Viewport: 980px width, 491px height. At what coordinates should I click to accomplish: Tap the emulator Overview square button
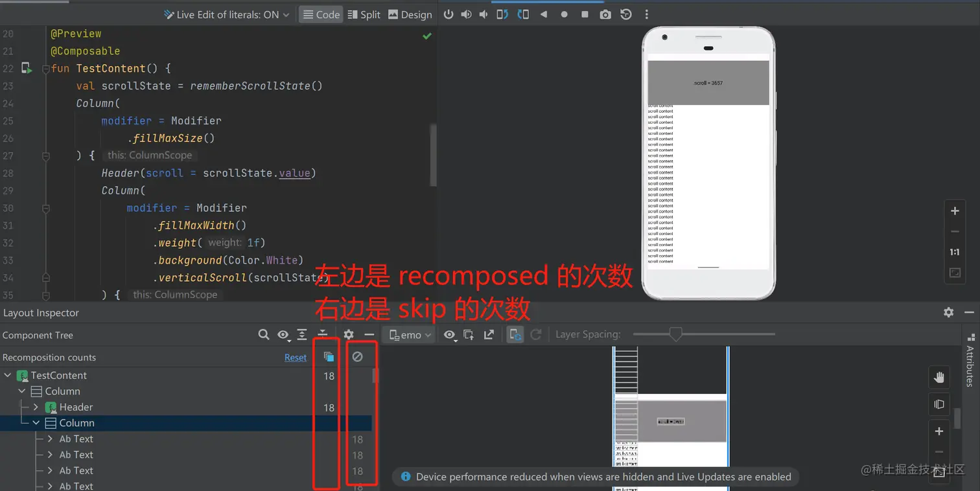[585, 14]
